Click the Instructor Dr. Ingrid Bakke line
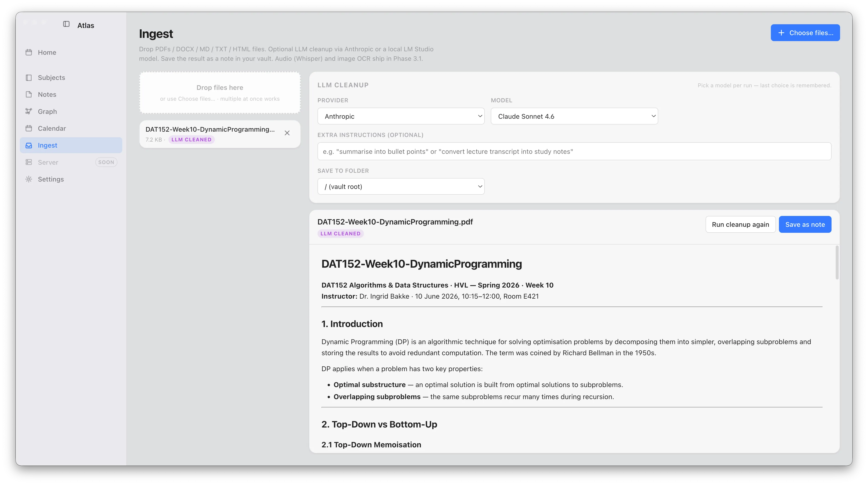The image size is (868, 485). [430, 296]
